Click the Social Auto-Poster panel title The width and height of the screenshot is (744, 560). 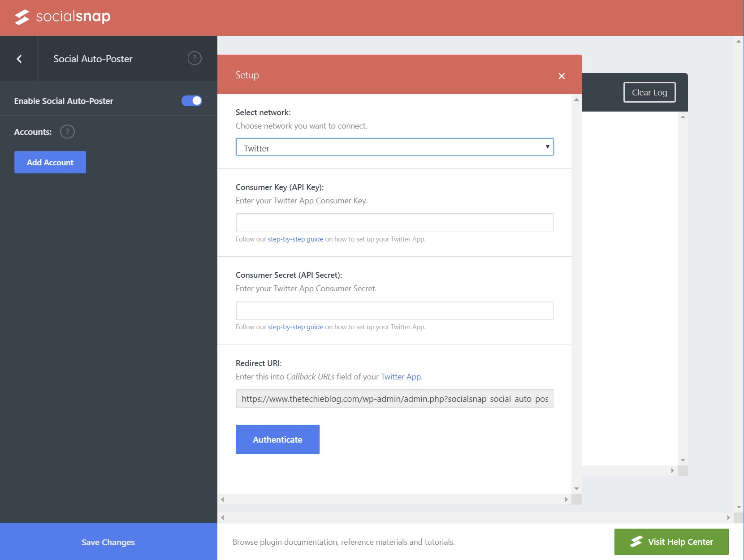(x=93, y=59)
